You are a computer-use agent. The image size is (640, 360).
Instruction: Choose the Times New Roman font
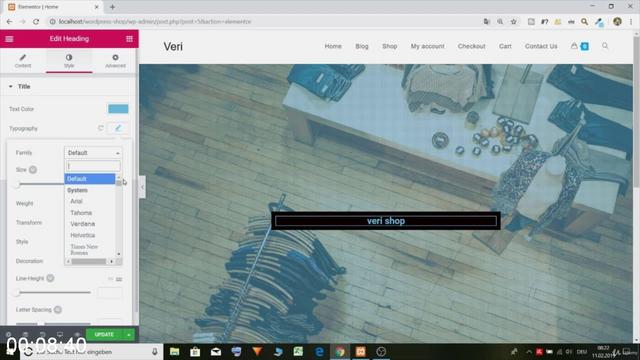click(84, 249)
